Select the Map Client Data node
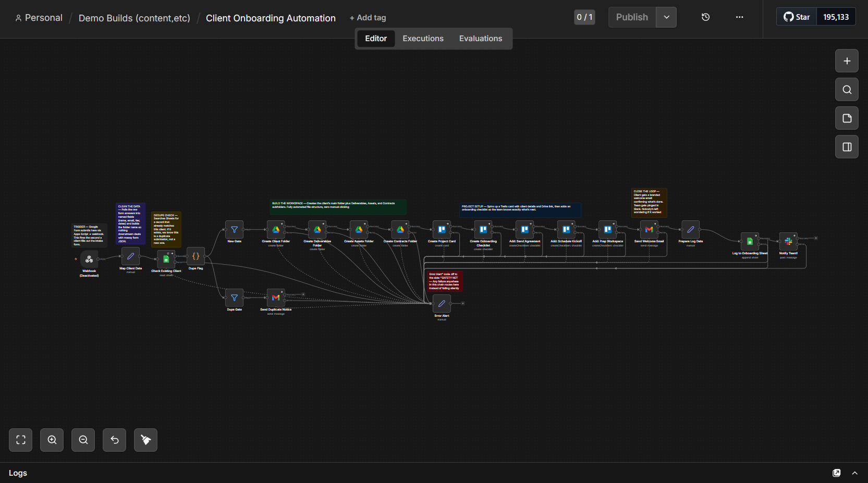 (130, 256)
